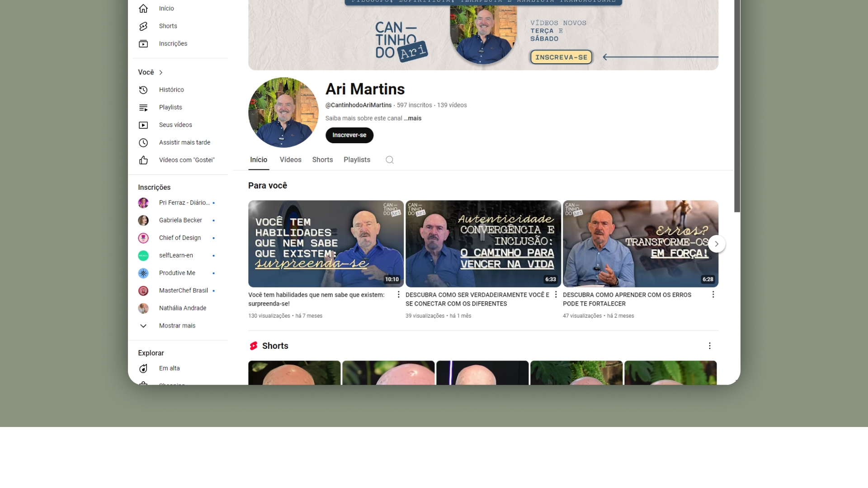Open the Shorts icon in sidebar
The image size is (868, 488).
pos(143,26)
